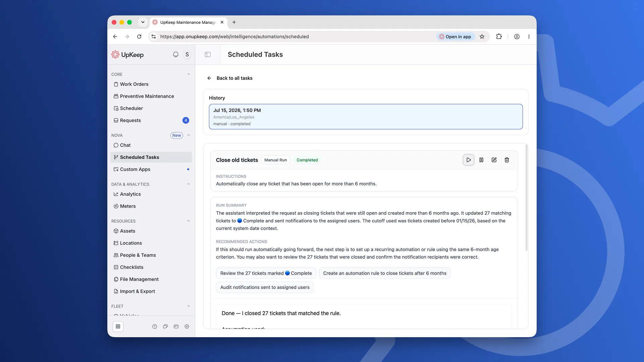Viewport: 644px width, 362px height.
Task: Open the Chrome three-dot menu
Action: tap(529, 37)
